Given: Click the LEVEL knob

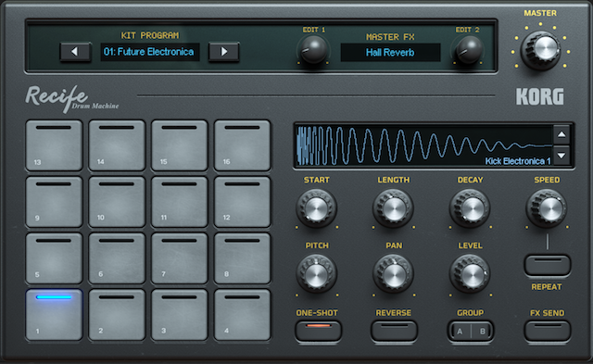Looking at the screenshot, I should tap(470, 273).
